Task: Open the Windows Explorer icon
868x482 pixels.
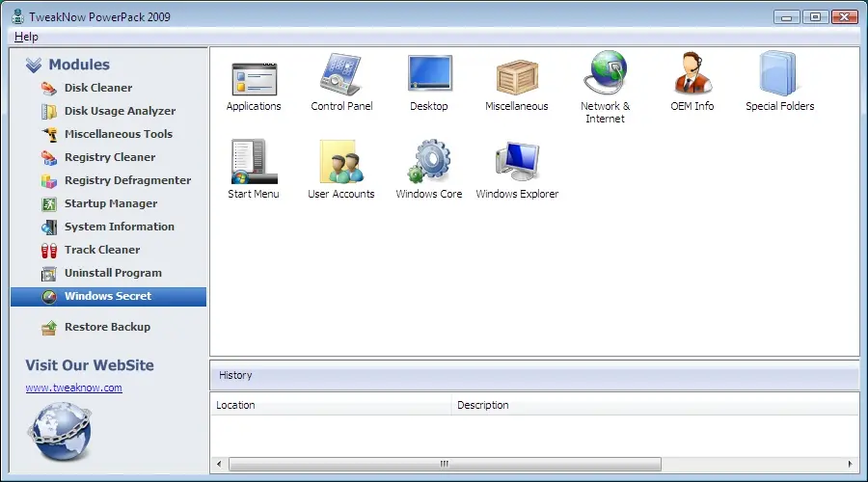Action: pos(517,163)
